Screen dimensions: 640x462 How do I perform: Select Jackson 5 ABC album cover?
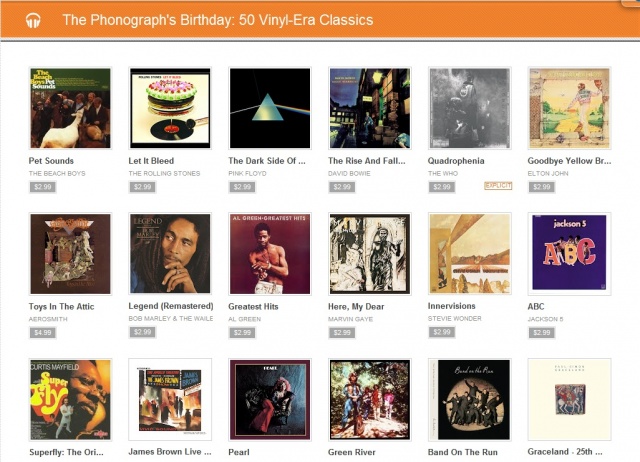[x=569, y=253]
